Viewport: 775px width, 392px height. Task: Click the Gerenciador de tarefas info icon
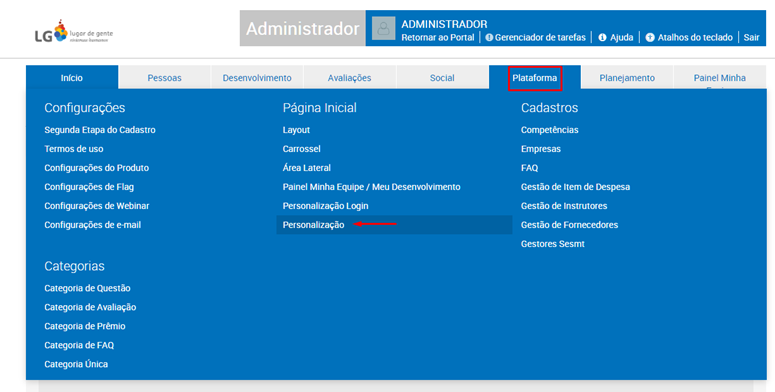pos(489,38)
